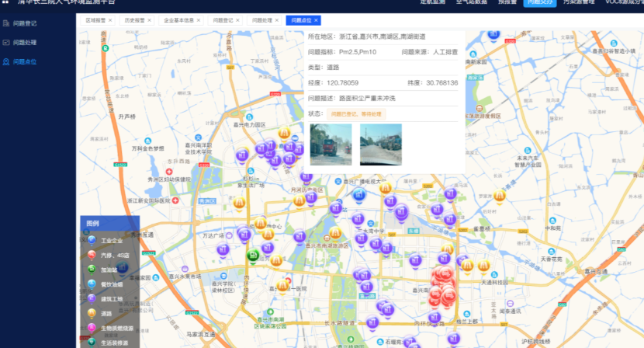
Task: Click purple marker on 长水路隧道
Action: pos(372,323)
